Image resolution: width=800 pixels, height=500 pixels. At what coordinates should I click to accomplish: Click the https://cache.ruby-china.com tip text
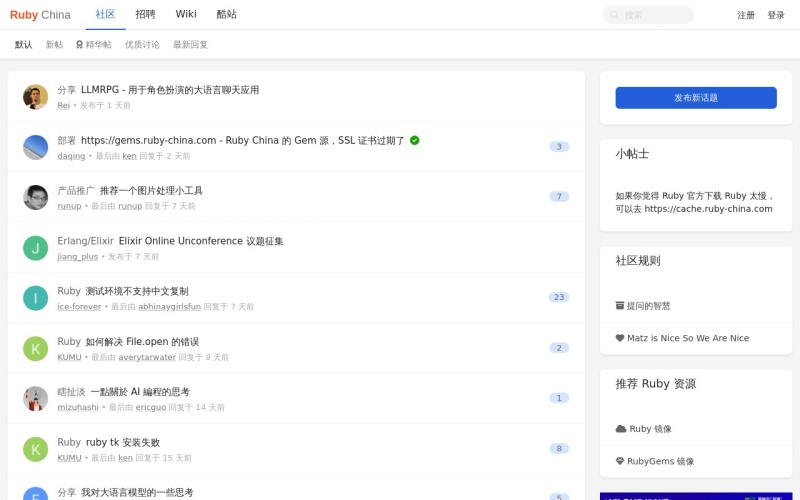click(708, 209)
